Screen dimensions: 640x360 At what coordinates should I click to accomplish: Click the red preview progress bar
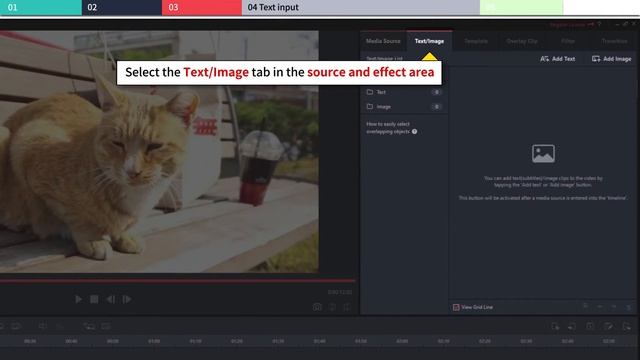[x=178, y=281]
